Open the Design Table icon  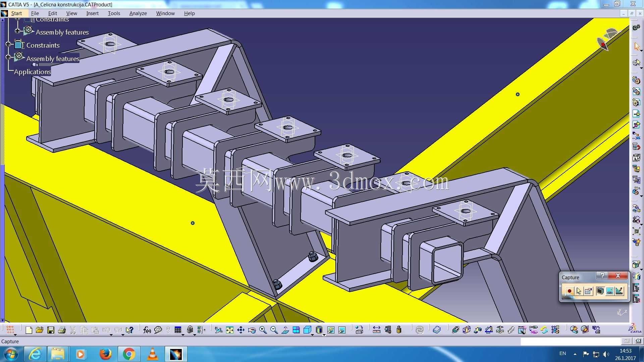click(x=178, y=330)
